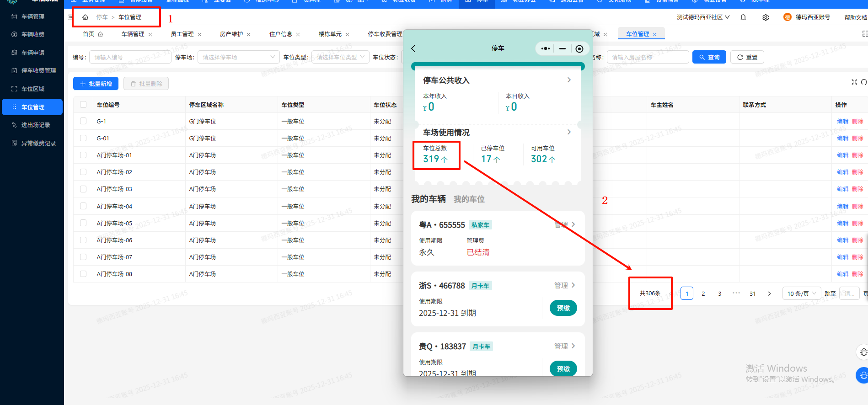Click the 查询 search button
The width and height of the screenshot is (868, 405).
[709, 57]
